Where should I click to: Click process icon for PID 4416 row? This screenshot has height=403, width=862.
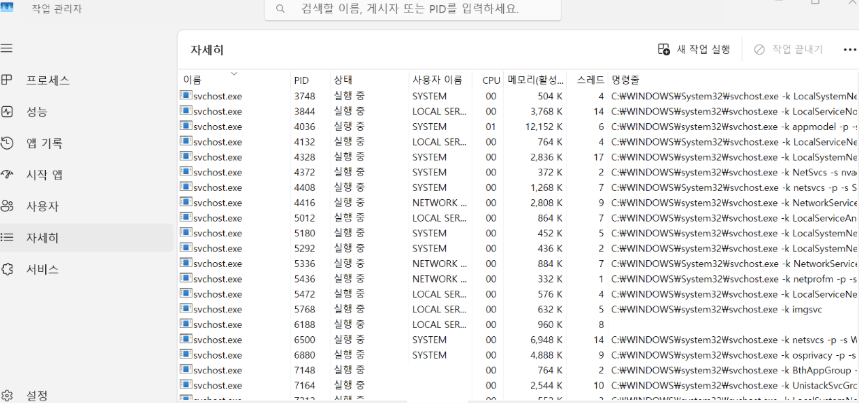pyautogui.click(x=185, y=202)
